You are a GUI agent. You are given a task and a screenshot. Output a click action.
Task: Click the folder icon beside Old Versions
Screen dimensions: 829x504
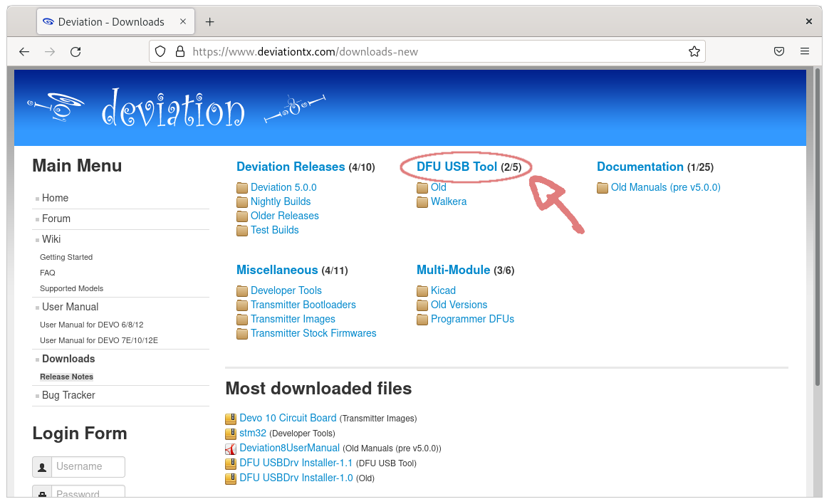pyautogui.click(x=422, y=305)
